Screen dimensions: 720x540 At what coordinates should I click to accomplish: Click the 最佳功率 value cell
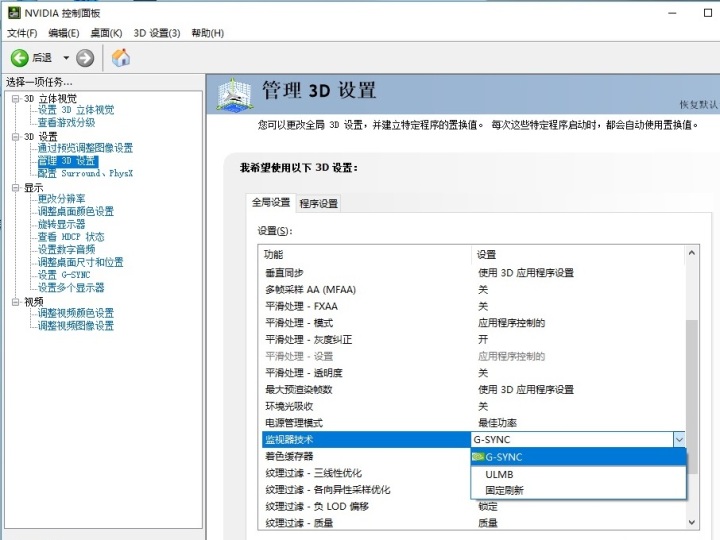coord(497,423)
